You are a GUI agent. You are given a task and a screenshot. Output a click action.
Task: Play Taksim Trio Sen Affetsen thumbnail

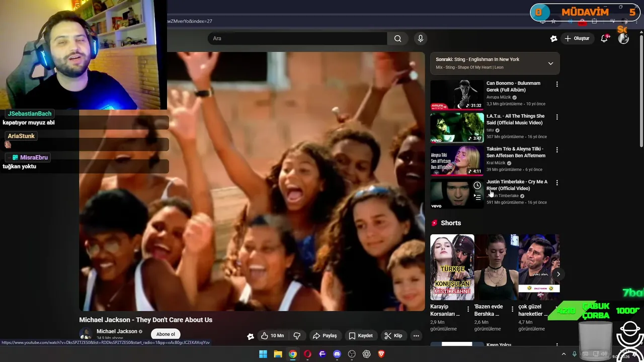click(457, 161)
